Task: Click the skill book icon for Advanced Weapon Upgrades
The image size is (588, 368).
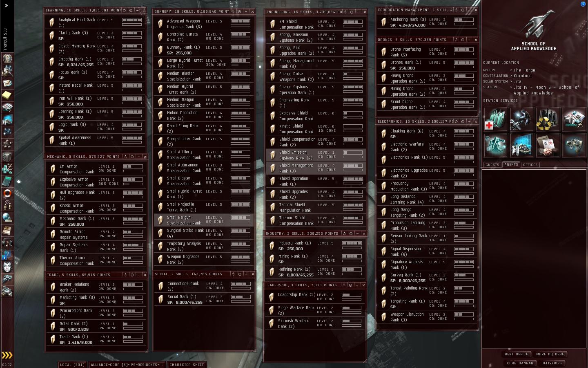Action: (x=160, y=24)
